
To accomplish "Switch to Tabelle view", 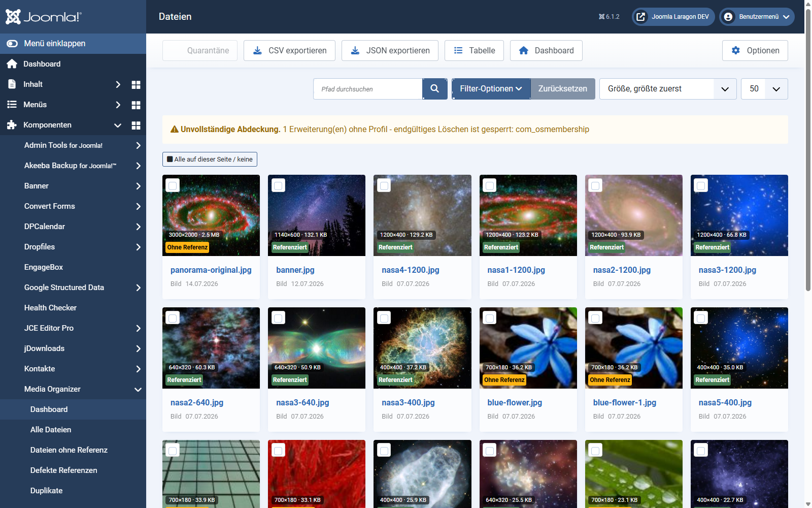I will tap(474, 51).
